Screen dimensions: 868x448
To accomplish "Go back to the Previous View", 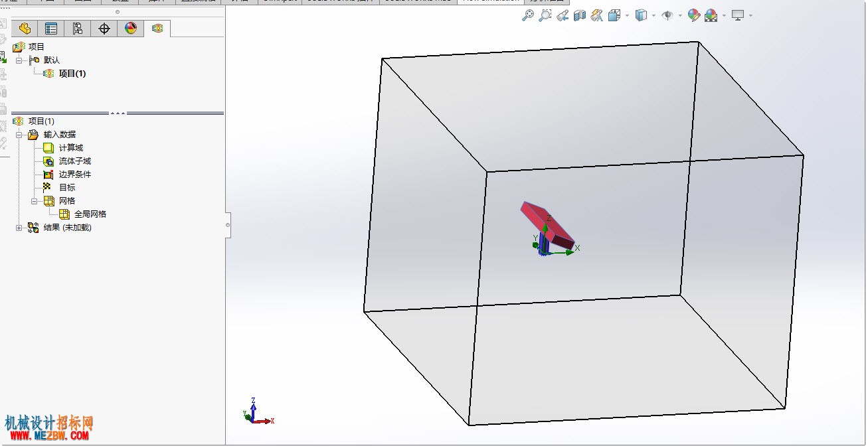I will click(563, 15).
